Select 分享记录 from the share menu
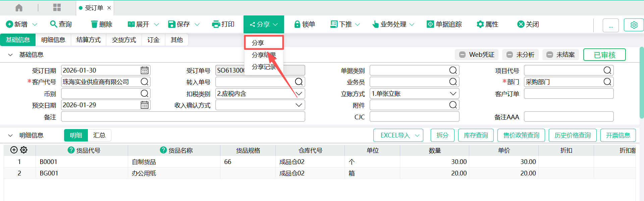This screenshot has width=644, height=201. [x=264, y=67]
